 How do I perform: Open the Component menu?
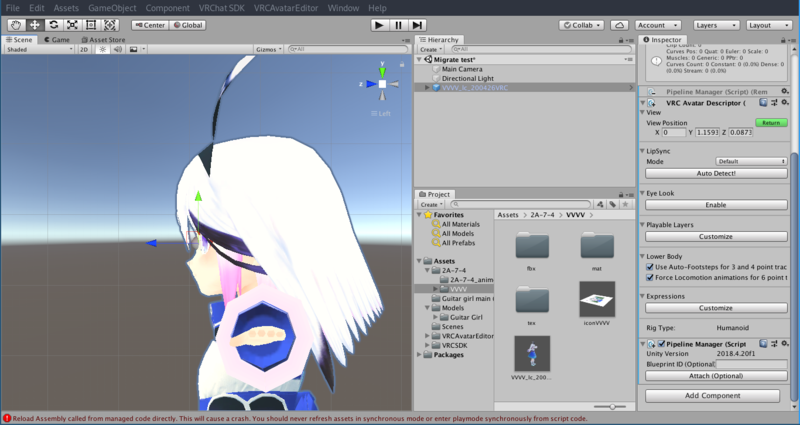[167, 8]
